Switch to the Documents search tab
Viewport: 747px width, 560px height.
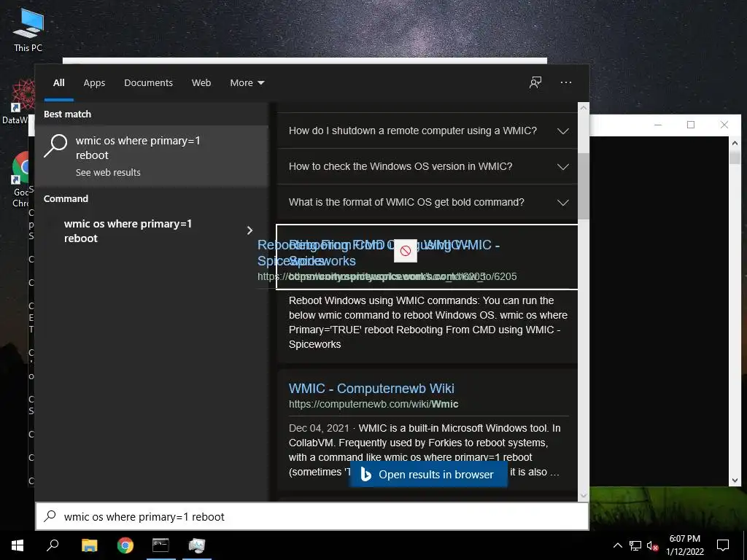(148, 83)
